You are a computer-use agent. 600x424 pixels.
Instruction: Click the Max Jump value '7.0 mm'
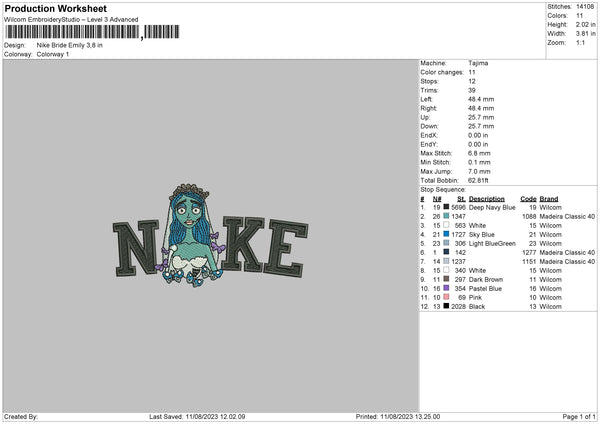479,171
